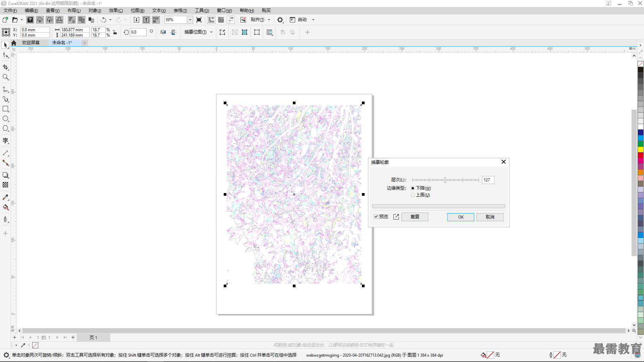
Task: Close the 描摹轮廓 dialog
Action: (x=503, y=162)
